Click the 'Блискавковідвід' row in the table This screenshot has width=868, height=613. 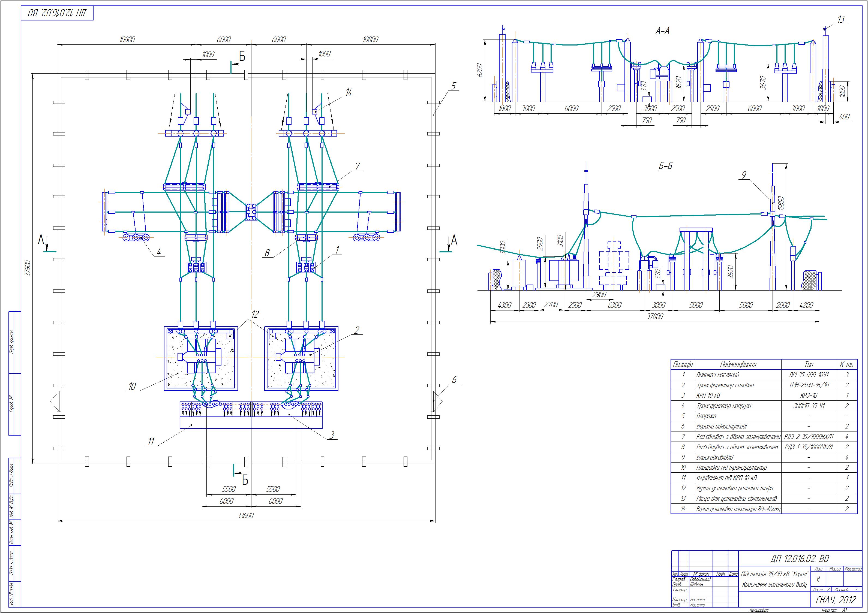pos(715,457)
